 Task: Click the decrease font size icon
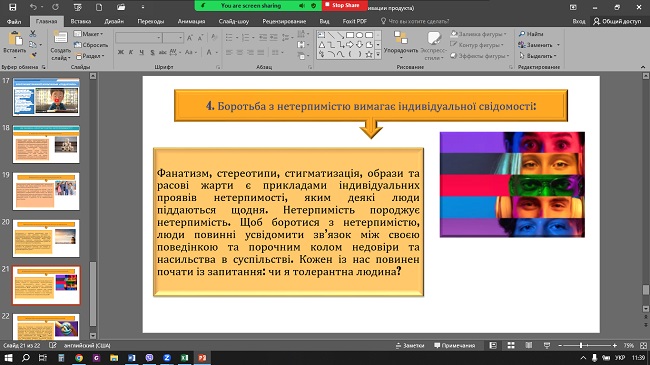click(200, 38)
